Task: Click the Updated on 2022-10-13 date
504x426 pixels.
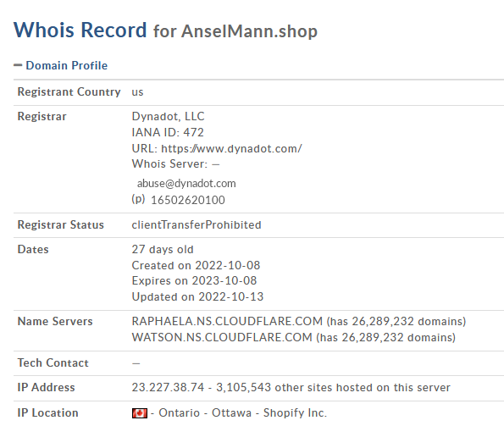Action: [197, 296]
